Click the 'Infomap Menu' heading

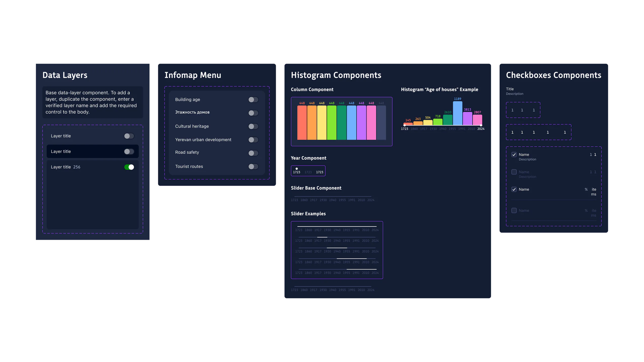pos(193,75)
